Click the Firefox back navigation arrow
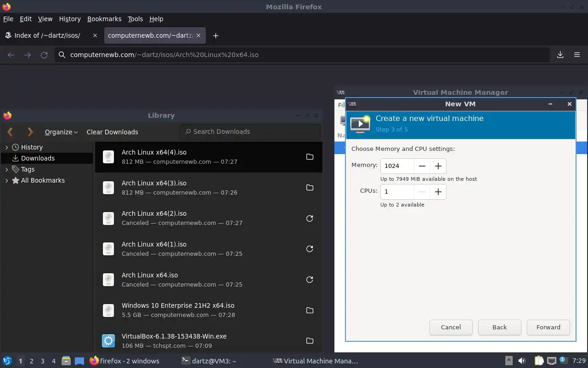 point(11,55)
